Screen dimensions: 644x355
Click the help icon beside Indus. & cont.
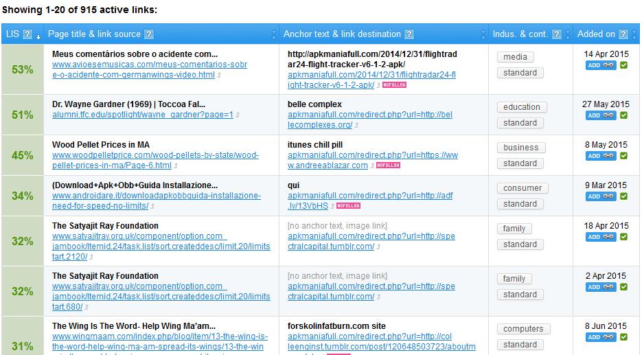click(557, 34)
